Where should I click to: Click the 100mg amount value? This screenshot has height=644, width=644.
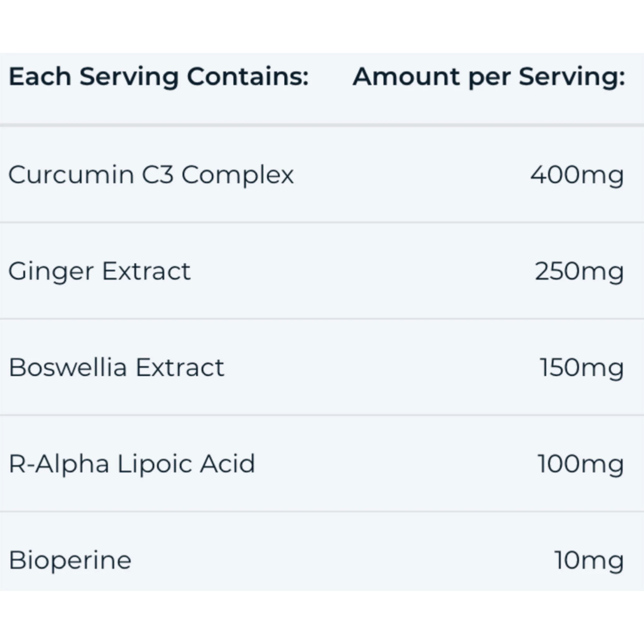580,464
